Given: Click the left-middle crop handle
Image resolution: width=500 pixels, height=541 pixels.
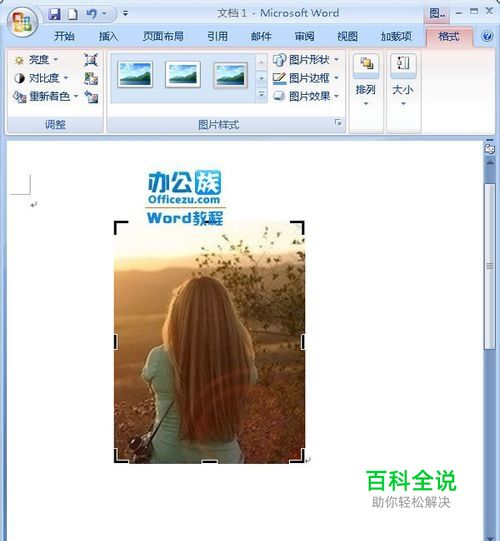Looking at the screenshot, I should [x=116, y=342].
